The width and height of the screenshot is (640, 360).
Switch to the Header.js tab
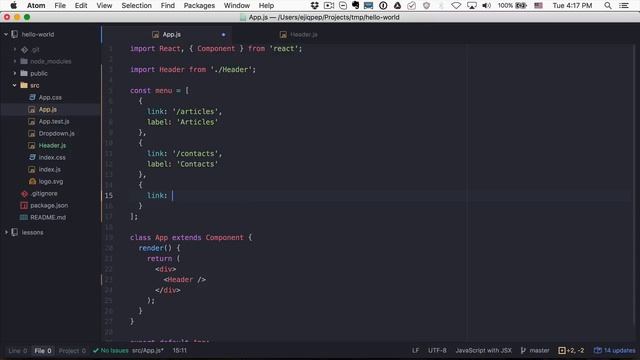coord(299,35)
